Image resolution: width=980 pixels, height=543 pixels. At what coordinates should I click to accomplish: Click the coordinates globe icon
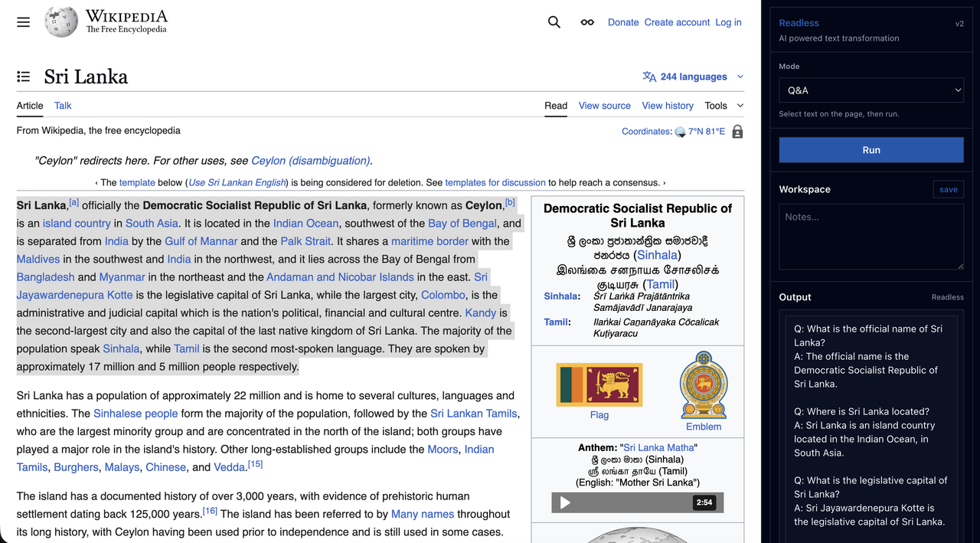click(680, 132)
